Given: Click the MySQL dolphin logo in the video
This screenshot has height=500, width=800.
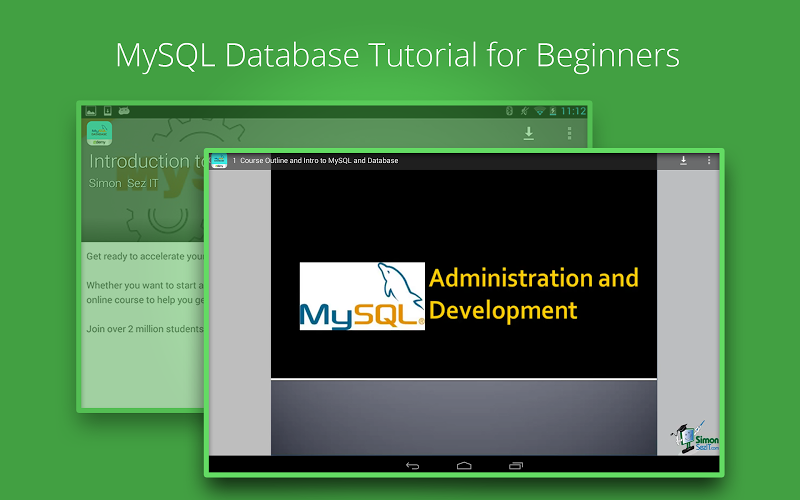Looking at the screenshot, I should 362,296.
